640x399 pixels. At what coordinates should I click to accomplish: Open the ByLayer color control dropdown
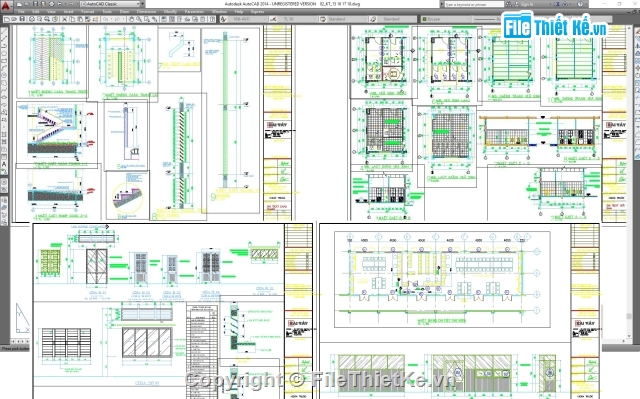tap(446, 19)
